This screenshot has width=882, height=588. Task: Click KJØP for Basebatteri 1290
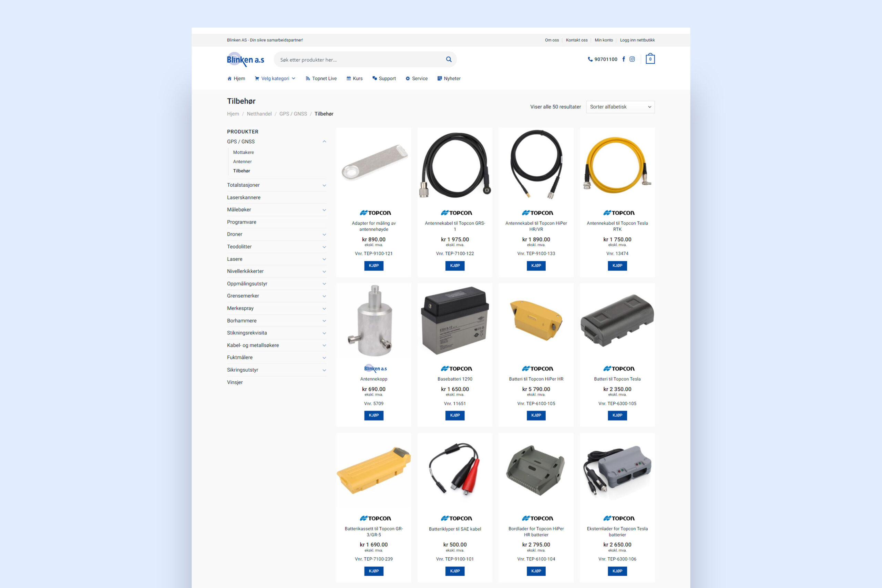coord(454,415)
